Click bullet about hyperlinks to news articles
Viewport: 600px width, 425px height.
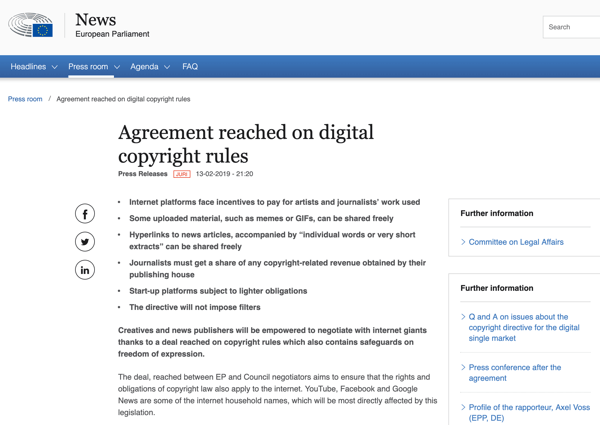[272, 241]
